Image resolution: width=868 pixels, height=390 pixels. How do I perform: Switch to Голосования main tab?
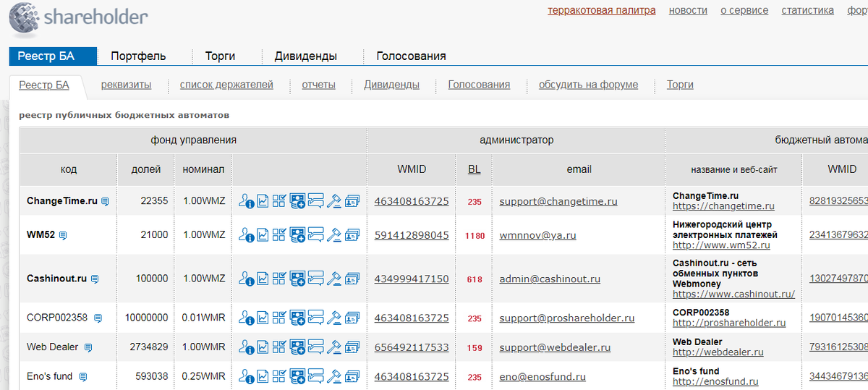tap(411, 56)
